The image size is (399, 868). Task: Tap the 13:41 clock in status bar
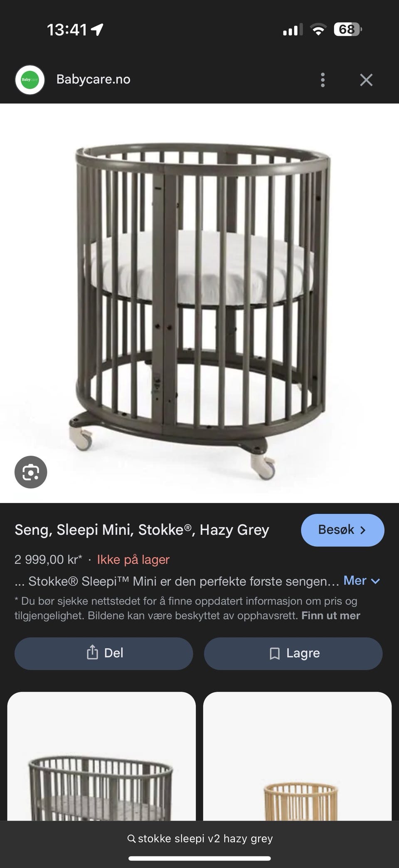coord(67,30)
